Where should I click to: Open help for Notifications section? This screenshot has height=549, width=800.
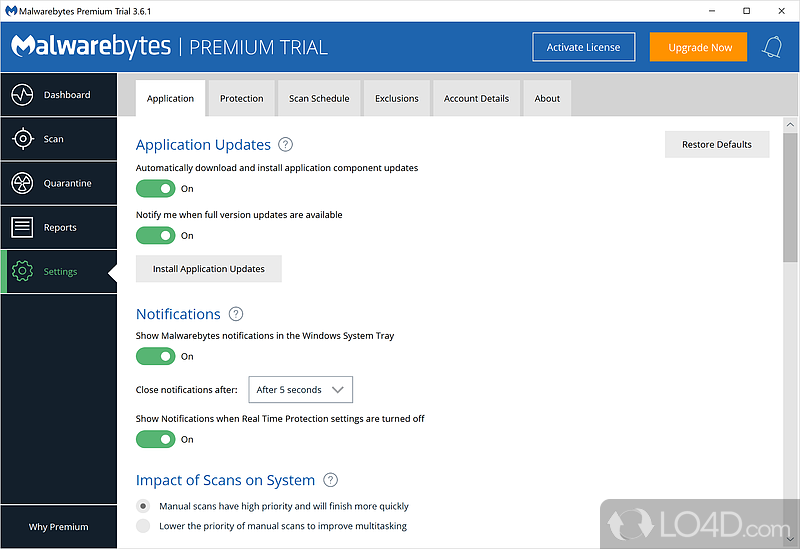236,314
